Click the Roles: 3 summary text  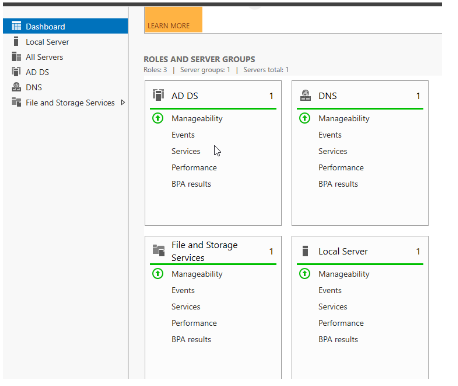[x=155, y=70]
